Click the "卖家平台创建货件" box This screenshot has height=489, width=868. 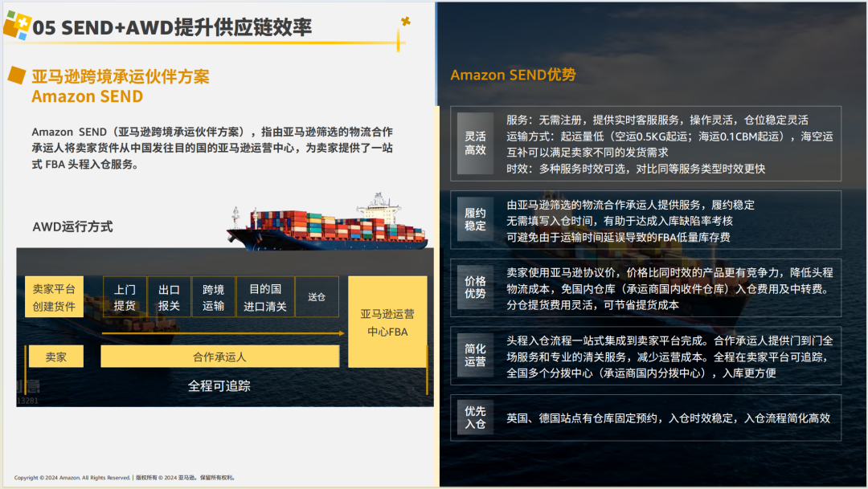tap(55, 297)
